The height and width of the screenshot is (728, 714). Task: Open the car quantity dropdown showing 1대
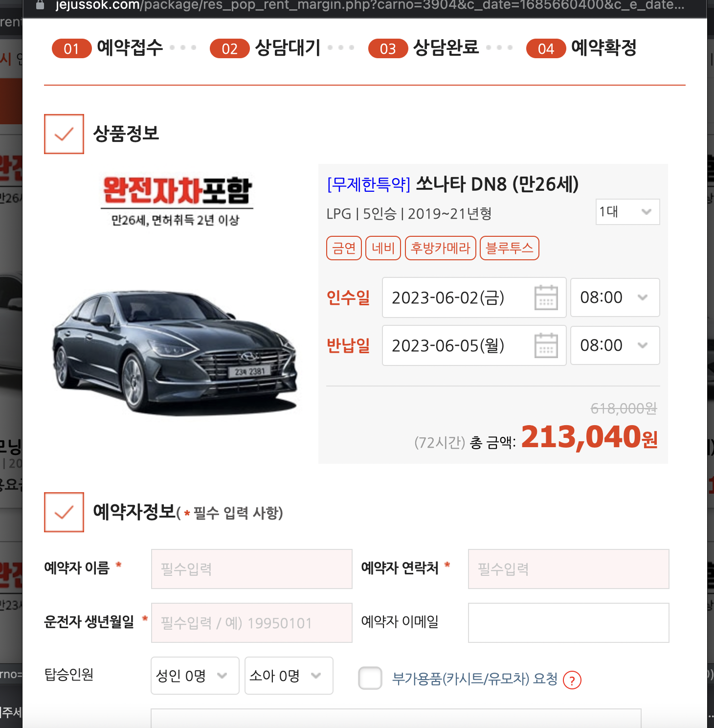(x=627, y=212)
